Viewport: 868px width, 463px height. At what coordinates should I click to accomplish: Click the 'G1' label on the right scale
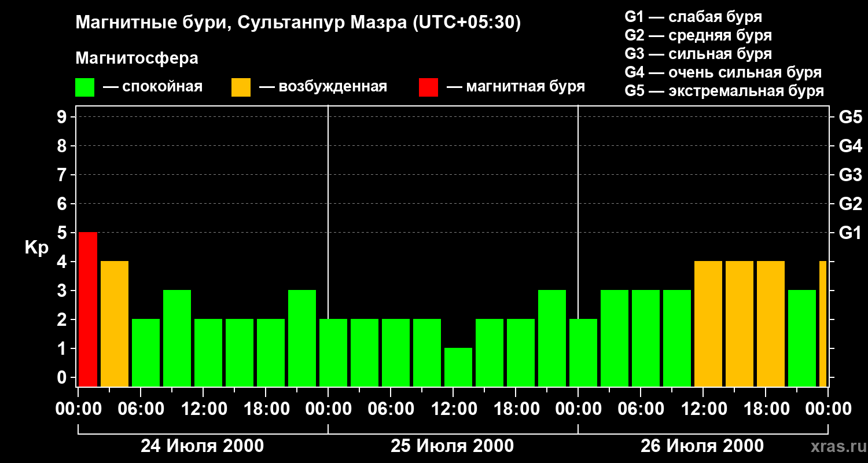point(850,233)
